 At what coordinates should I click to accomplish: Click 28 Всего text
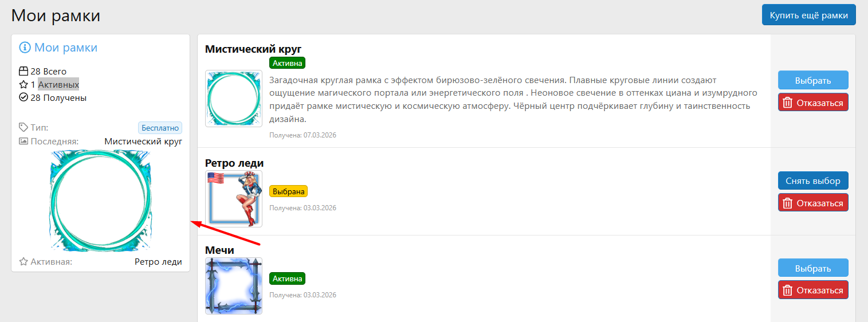(x=49, y=71)
